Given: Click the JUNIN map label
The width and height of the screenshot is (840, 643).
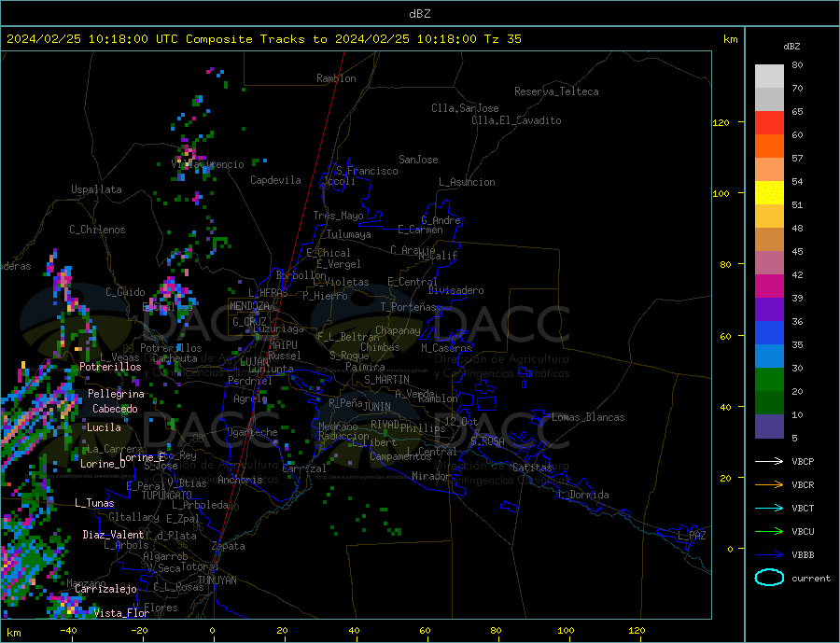Looking at the screenshot, I should [x=377, y=407].
